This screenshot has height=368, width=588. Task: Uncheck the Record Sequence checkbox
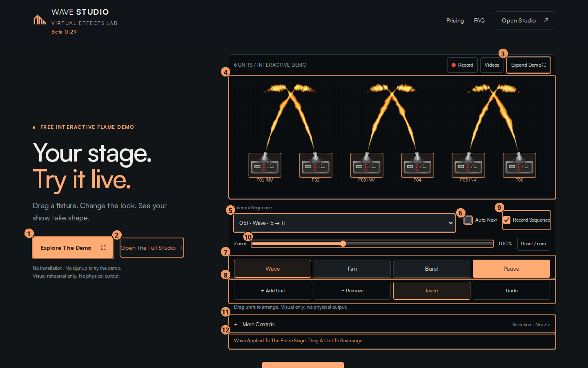point(507,220)
